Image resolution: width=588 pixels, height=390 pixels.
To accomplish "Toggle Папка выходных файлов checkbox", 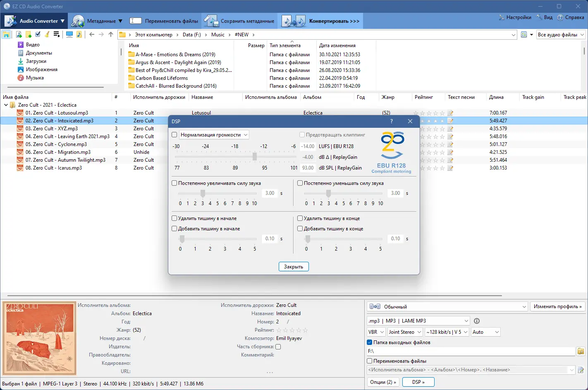I will click(370, 342).
